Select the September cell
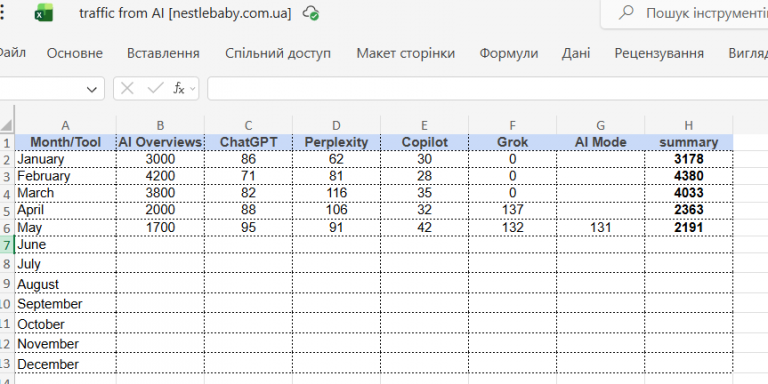The height and width of the screenshot is (384, 768). [x=66, y=304]
